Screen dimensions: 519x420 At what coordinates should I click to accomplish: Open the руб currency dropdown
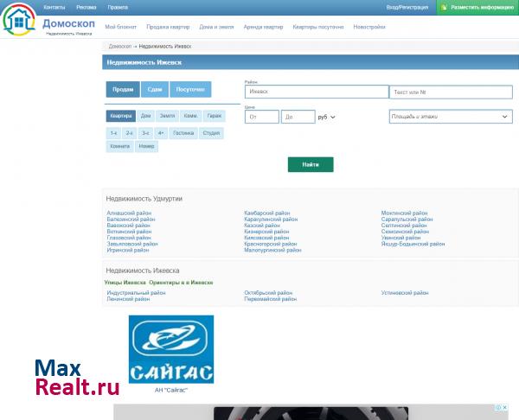point(326,117)
